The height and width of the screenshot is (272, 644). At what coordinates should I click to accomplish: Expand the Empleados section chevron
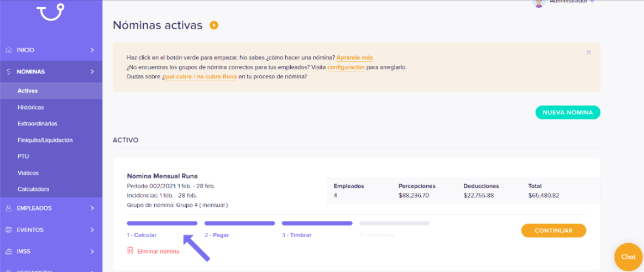click(92, 208)
